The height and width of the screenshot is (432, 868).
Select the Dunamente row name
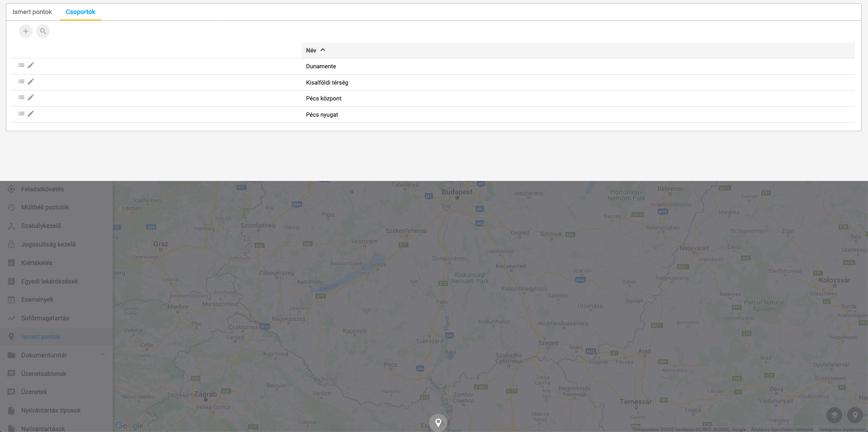tap(321, 66)
